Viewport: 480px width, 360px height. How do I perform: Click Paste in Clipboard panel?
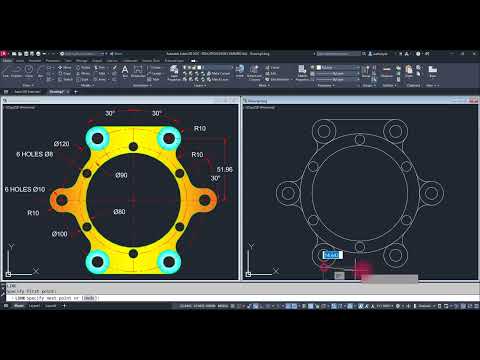tap(409, 71)
